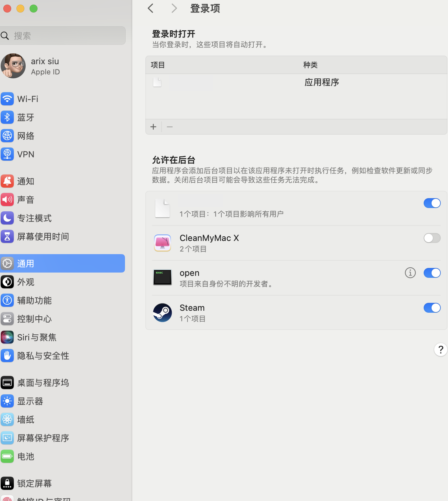Image resolution: width=448 pixels, height=501 pixels.
Task: Click the 屏幕使用时间 hourglass icon
Action: coord(7,236)
